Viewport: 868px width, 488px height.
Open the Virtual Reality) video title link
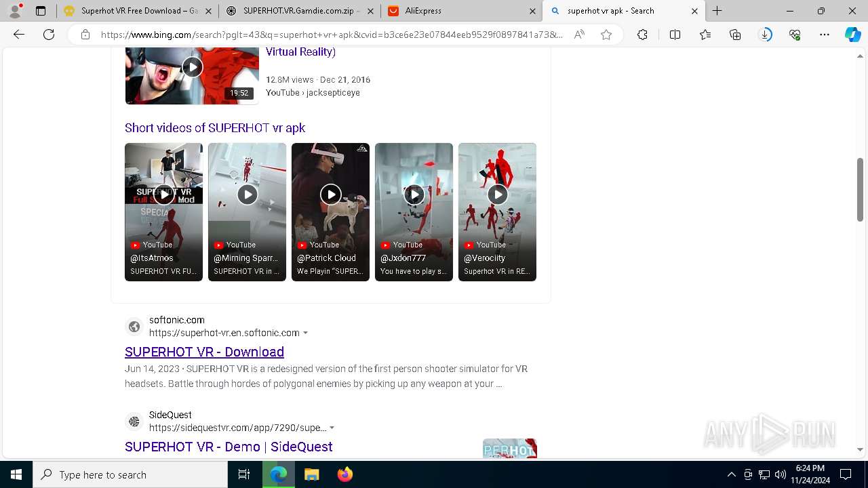pos(300,52)
